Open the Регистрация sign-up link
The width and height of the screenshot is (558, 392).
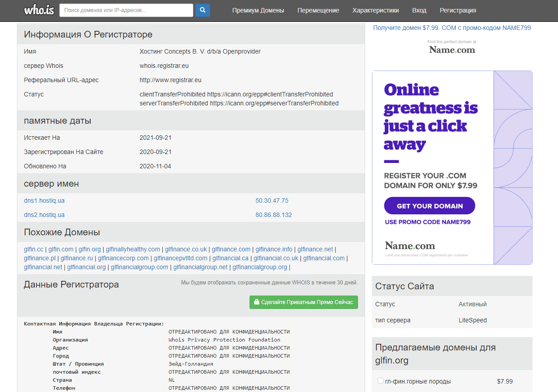[x=458, y=10]
